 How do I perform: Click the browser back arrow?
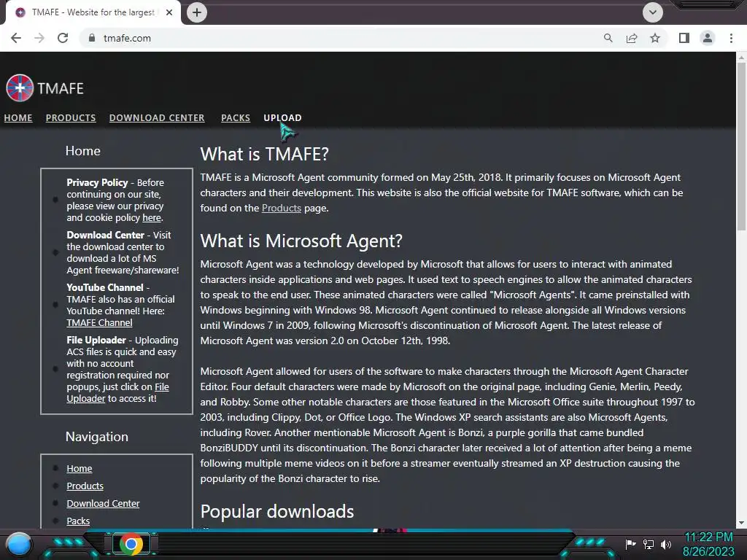tap(16, 38)
